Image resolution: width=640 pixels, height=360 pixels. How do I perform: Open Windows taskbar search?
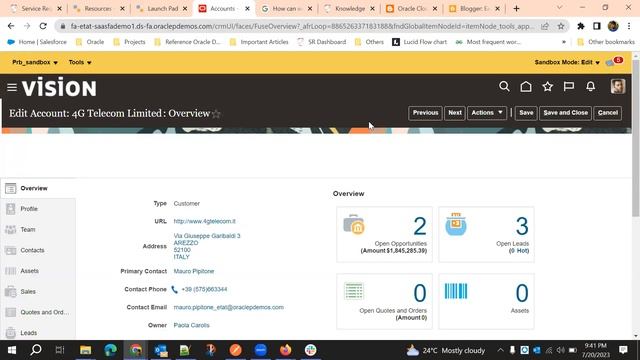(36, 350)
